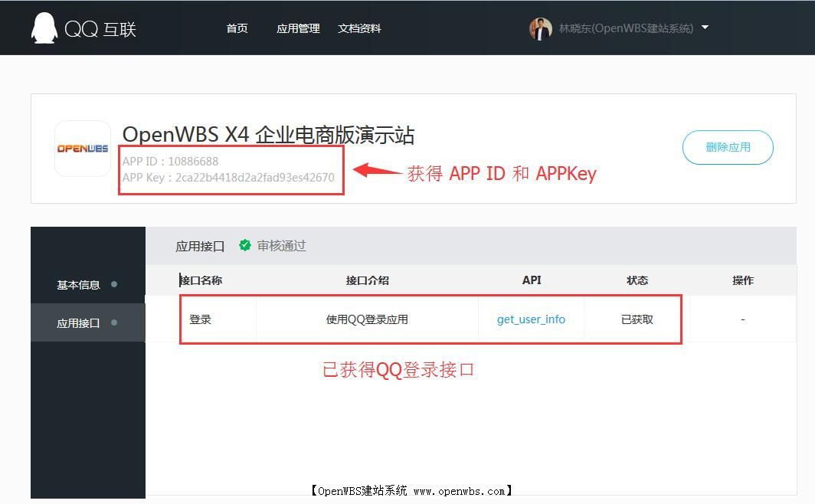Switch to the 应用接口 sidebar tab

point(79,322)
